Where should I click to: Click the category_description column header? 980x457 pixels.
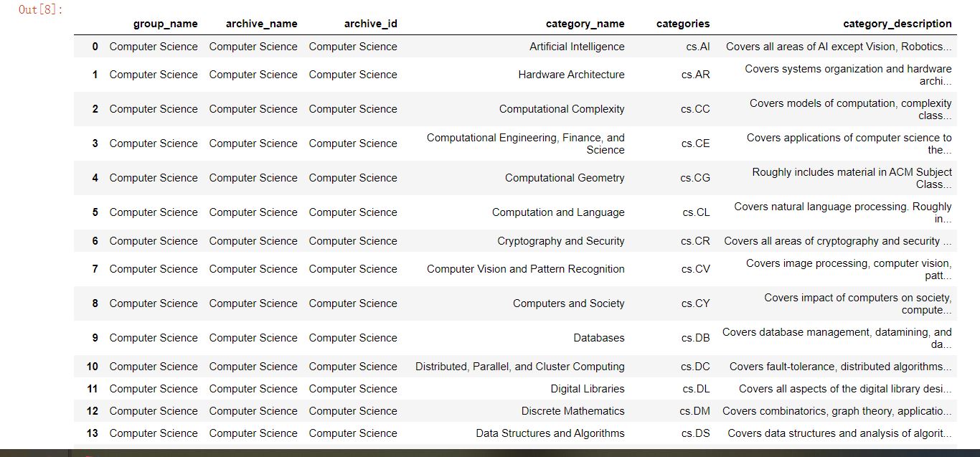point(897,24)
